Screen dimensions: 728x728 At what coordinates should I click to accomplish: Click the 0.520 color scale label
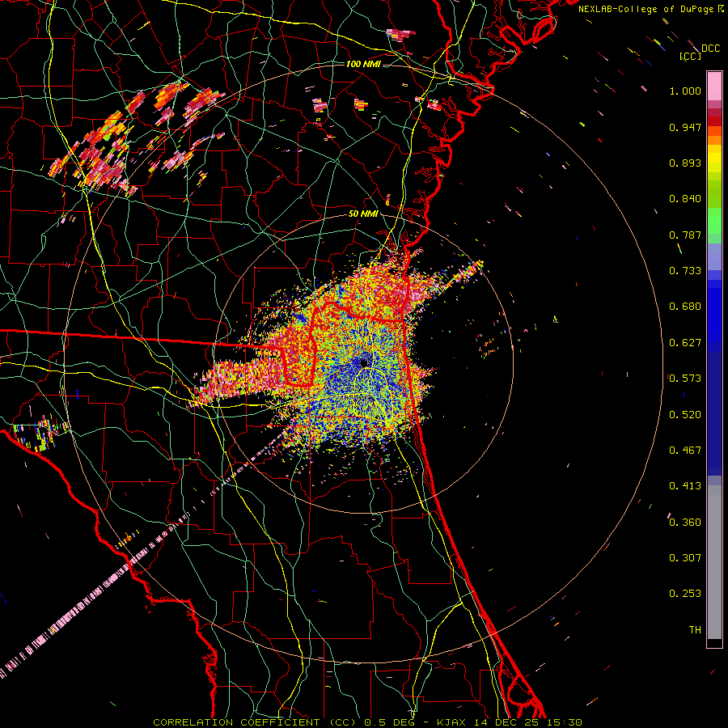point(685,415)
